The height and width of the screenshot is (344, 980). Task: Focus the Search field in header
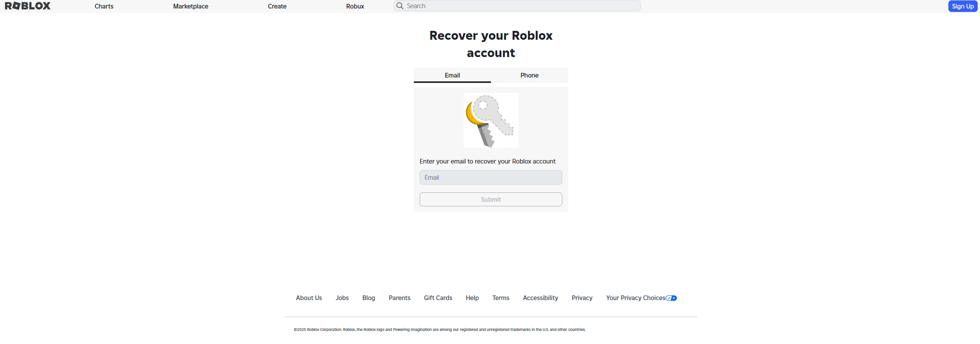pos(517,6)
